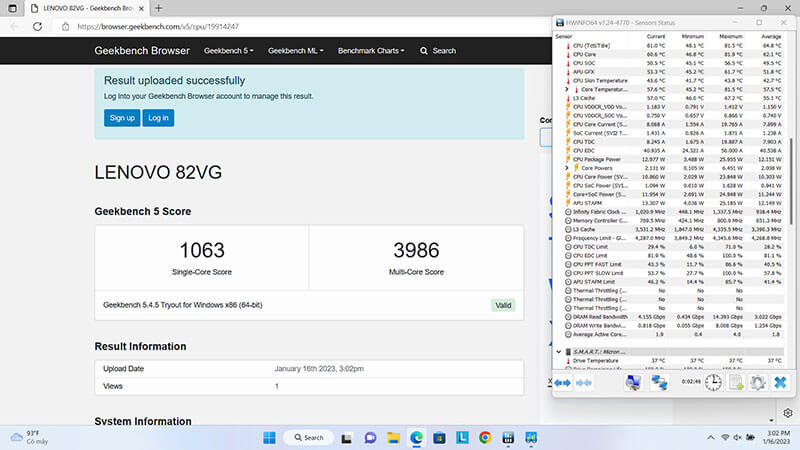Screen dimensions: 800x450
Task: Open File Explorer from taskbar
Action: click(x=393, y=438)
